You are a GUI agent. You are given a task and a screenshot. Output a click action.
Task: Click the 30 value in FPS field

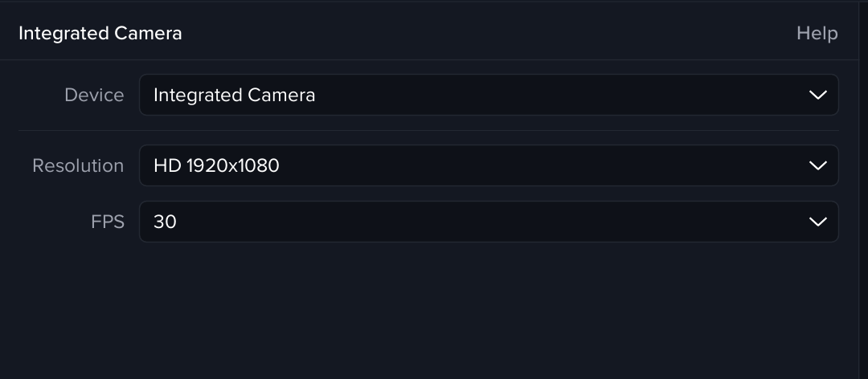click(x=165, y=222)
